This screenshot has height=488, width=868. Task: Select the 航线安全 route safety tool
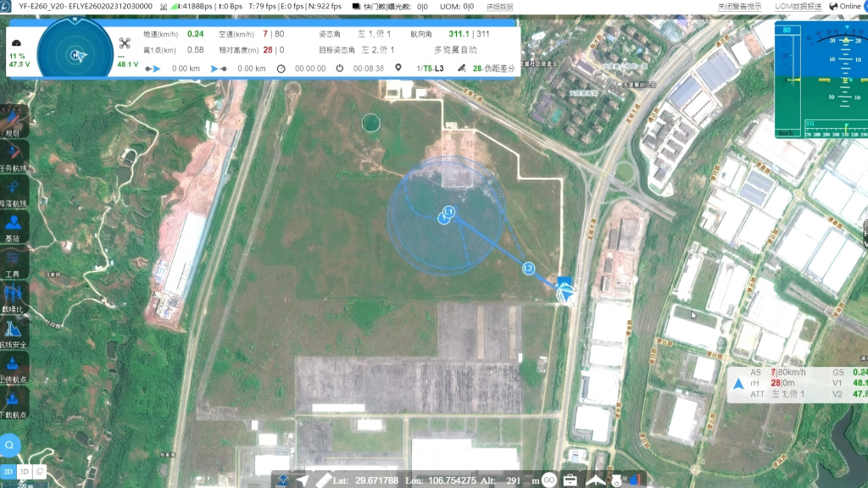pyautogui.click(x=13, y=335)
